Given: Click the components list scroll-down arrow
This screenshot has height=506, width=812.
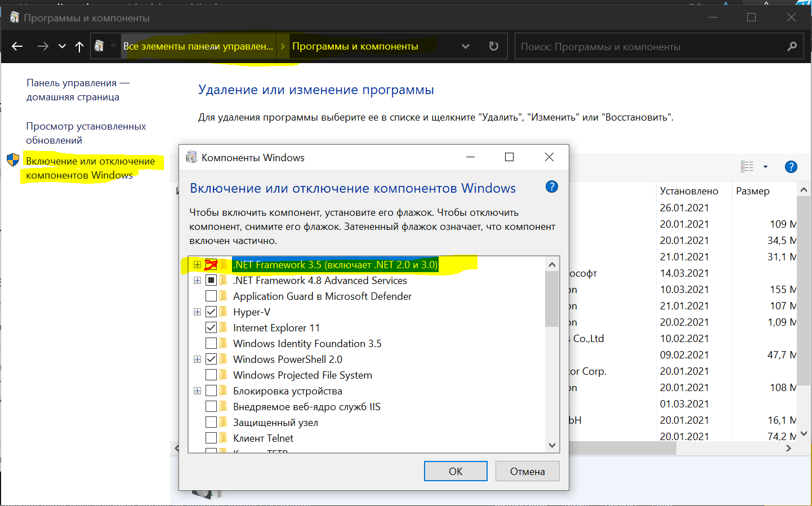Looking at the screenshot, I should 552,445.
